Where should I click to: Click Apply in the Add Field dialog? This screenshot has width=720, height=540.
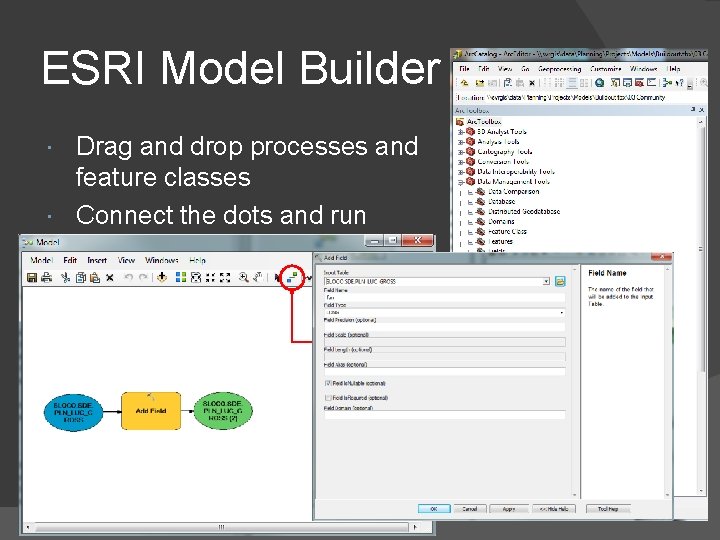[x=509, y=509]
